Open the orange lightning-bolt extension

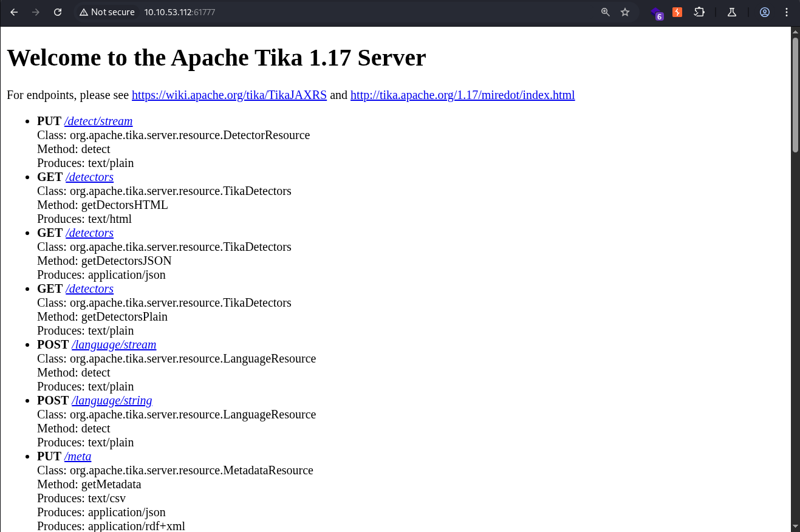pyautogui.click(x=677, y=12)
